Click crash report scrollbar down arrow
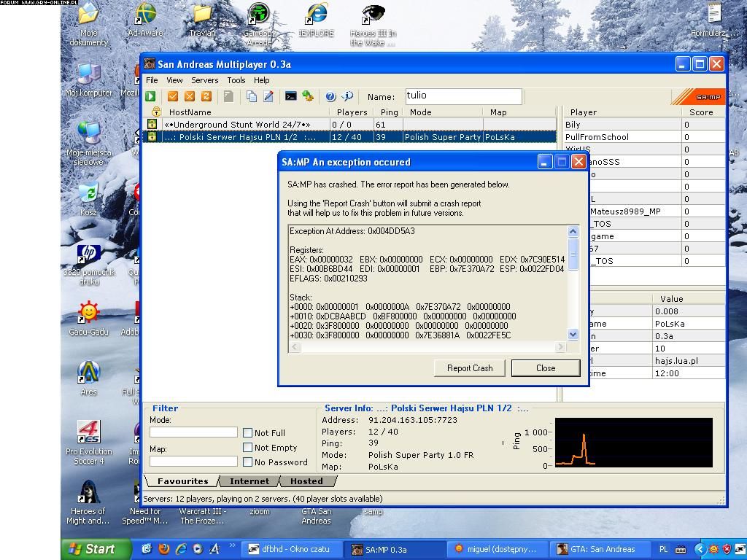Screen dimensions: 747x560 tap(573, 335)
